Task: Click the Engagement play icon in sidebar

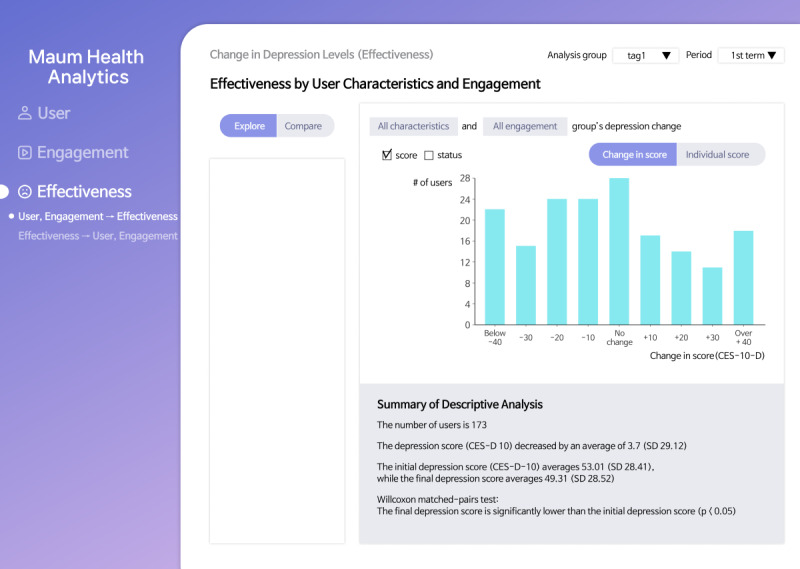Action: [24, 153]
